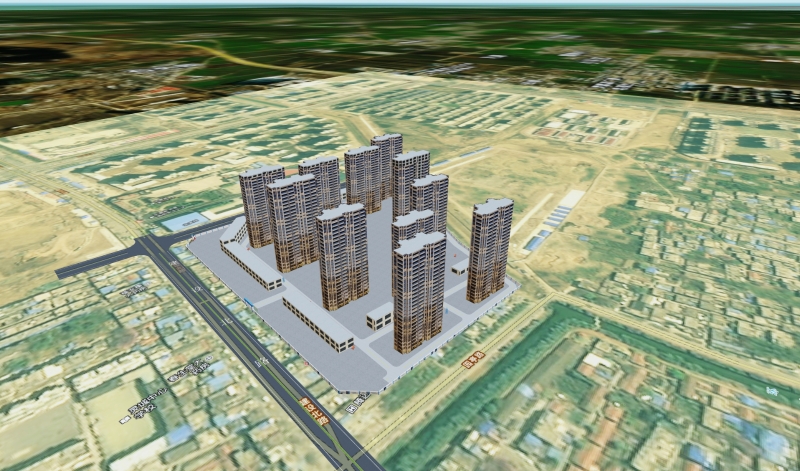Click the orange road label on the right-hand road

click(472, 359)
